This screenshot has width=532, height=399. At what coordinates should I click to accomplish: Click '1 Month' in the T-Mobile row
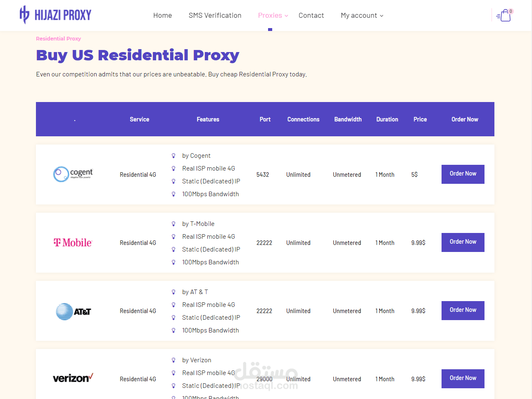tap(385, 243)
